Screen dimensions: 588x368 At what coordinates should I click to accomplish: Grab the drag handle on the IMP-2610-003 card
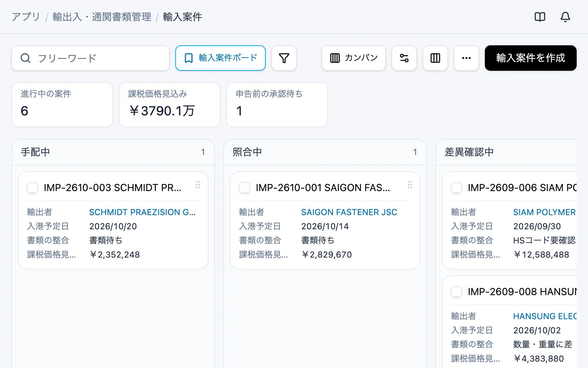198,185
